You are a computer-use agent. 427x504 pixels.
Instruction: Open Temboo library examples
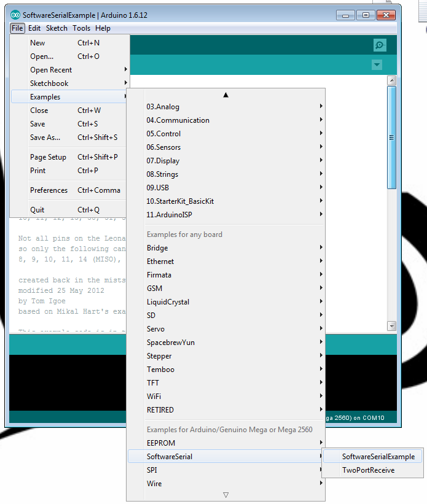coord(226,370)
